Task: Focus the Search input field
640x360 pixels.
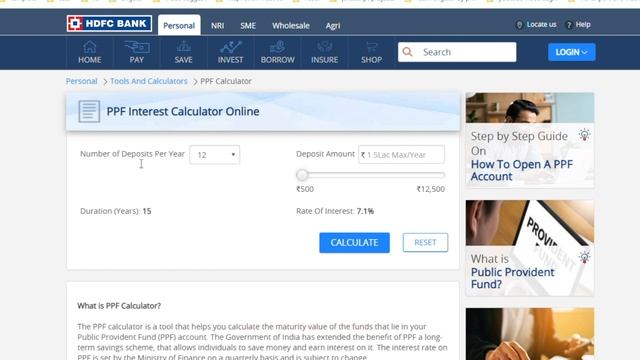Action: click(457, 52)
